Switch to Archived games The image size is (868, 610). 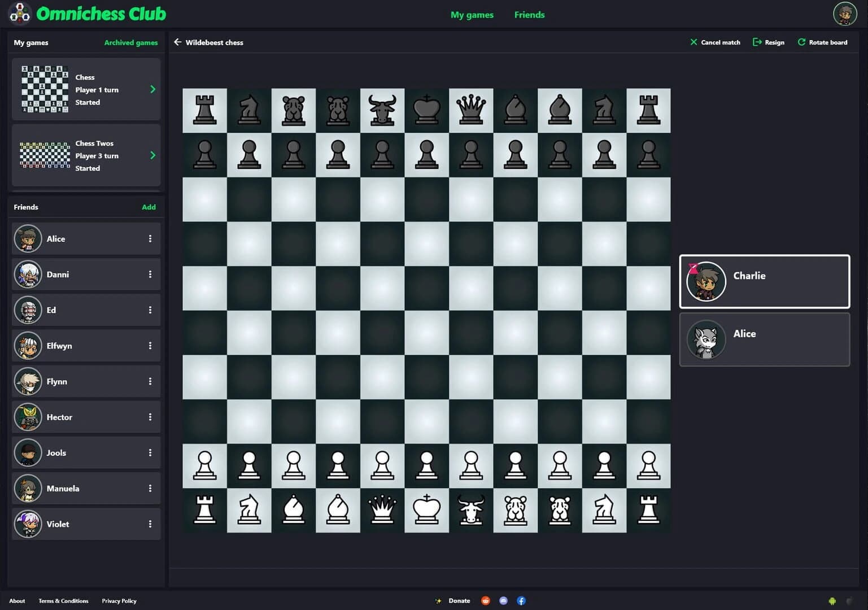pyautogui.click(x=131, y=42)
